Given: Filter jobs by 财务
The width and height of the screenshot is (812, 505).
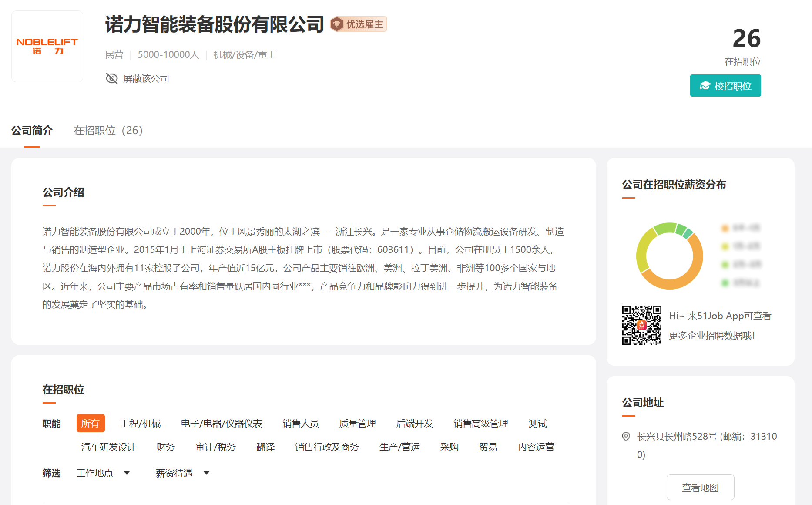Looking at the screenshot, I should click(x=166, y=447).
